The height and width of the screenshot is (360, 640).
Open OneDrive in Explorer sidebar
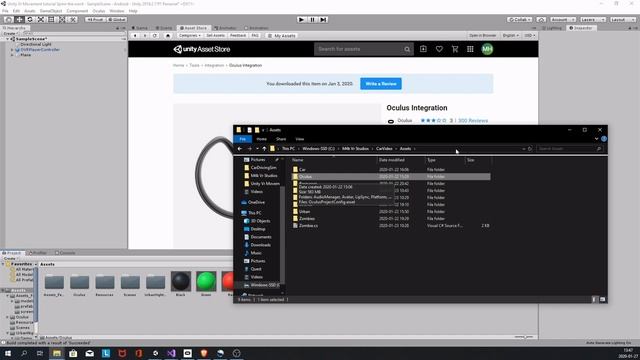(x=256, y=202)
